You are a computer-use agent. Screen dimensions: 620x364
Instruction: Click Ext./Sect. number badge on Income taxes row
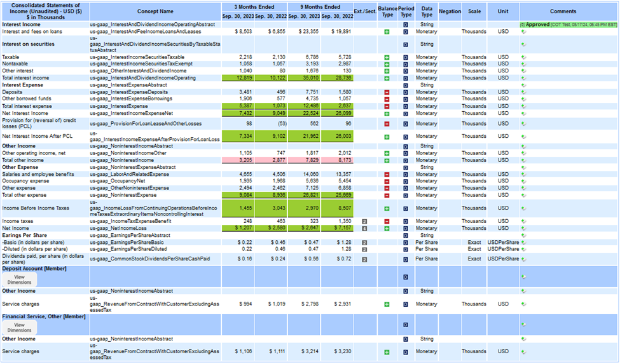click(364, 220)
